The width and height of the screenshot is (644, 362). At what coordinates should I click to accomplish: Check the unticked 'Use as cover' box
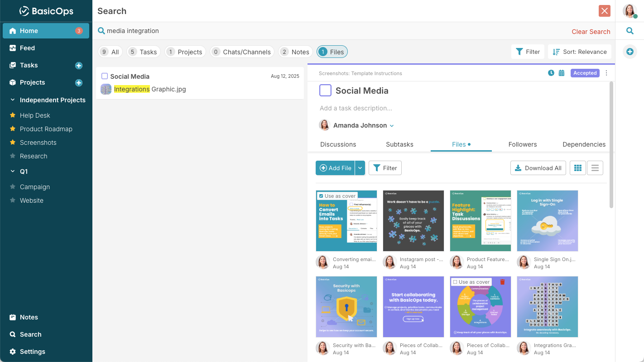[x=455, y=282]
